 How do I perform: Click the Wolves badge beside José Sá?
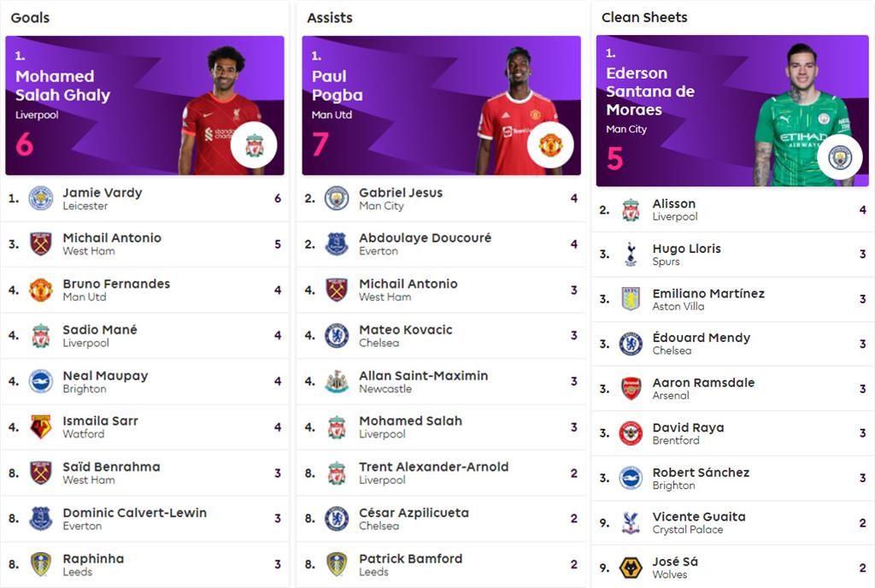pyautogui.click(x=631, y=567)
